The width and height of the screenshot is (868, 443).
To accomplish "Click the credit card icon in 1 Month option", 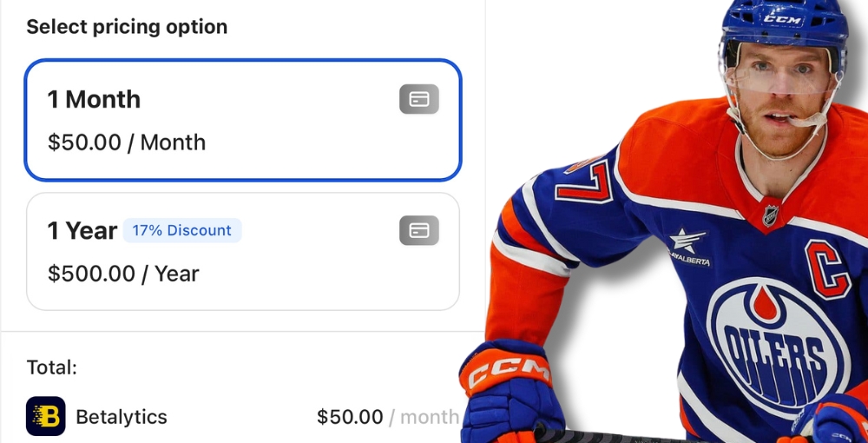I will point(419,99).
